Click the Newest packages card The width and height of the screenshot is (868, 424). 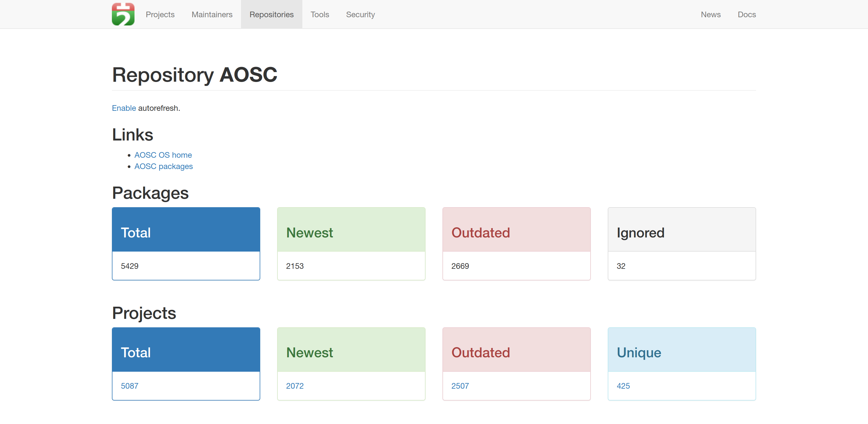click(x=351, y=243)
